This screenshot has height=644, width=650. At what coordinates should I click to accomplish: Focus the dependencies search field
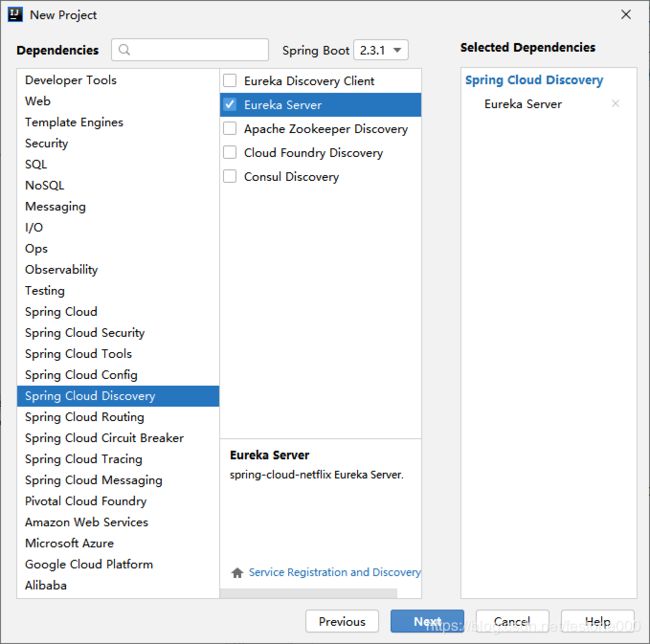[x=190, y=50]
